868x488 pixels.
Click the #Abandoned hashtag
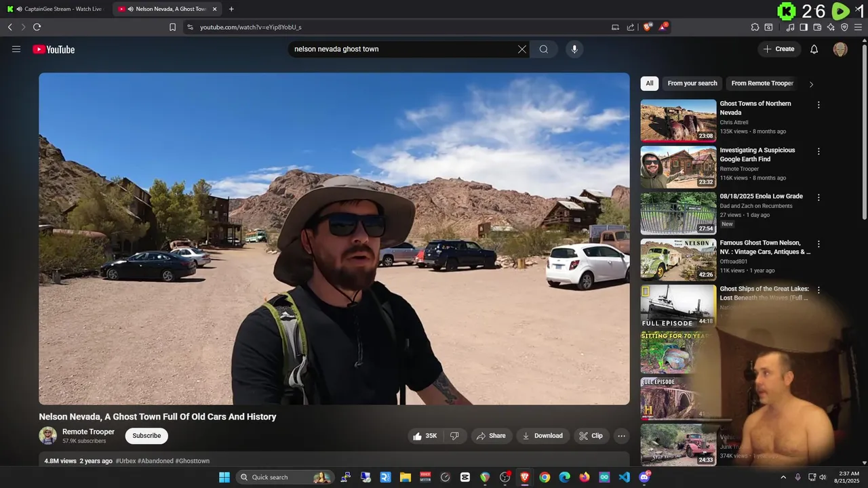click(155, 461)
